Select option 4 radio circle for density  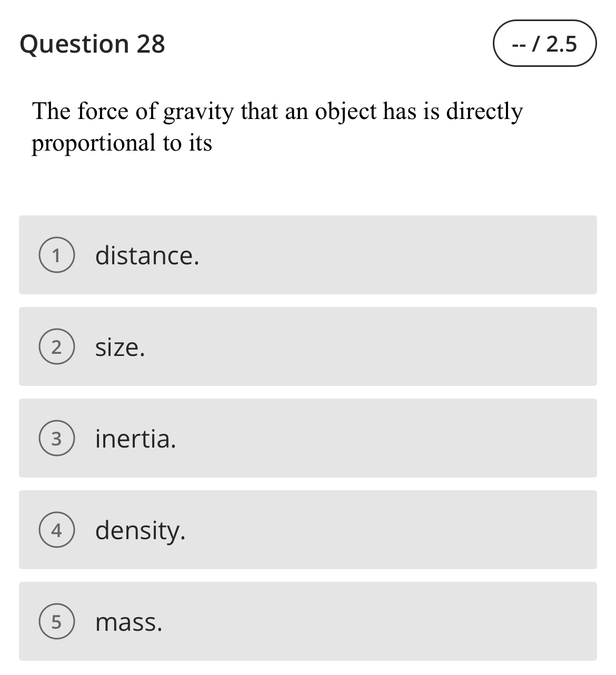pyautogui.click(x=57, y=530)
